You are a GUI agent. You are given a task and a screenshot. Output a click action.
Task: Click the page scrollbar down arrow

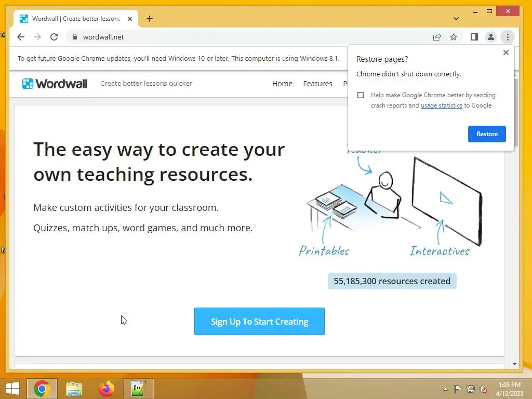[514, 364]
